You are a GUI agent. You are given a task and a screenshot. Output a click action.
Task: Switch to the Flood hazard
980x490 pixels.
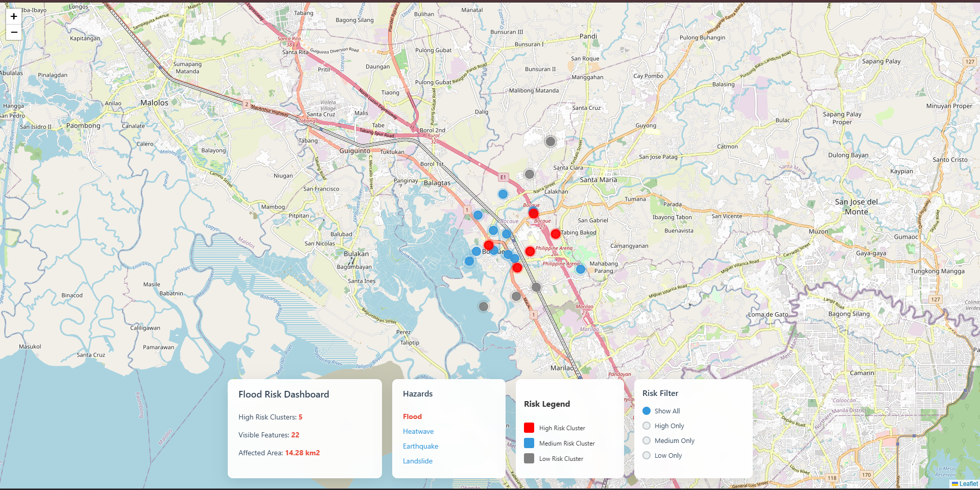[412, 416]
